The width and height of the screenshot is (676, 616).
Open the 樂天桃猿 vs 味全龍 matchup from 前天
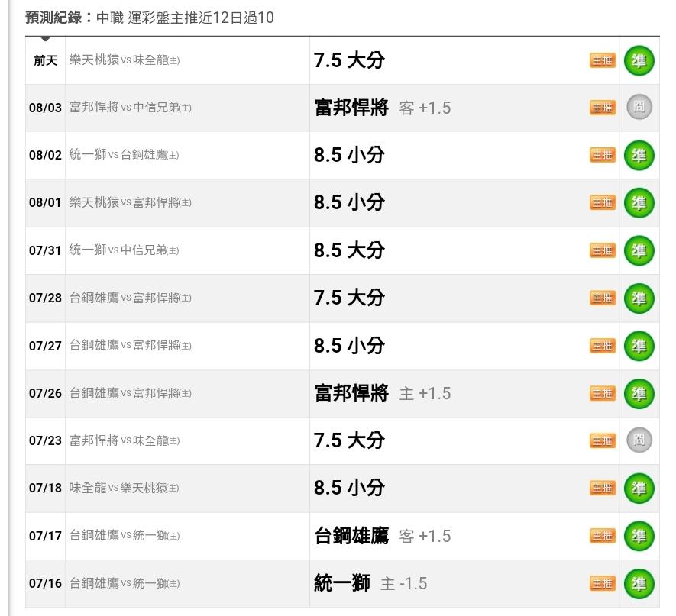(x=125, y=60)
